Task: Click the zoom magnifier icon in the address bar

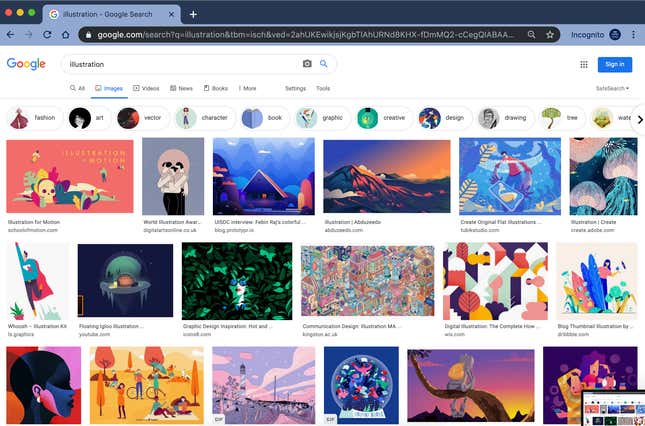Action: [x=531, y=35]
